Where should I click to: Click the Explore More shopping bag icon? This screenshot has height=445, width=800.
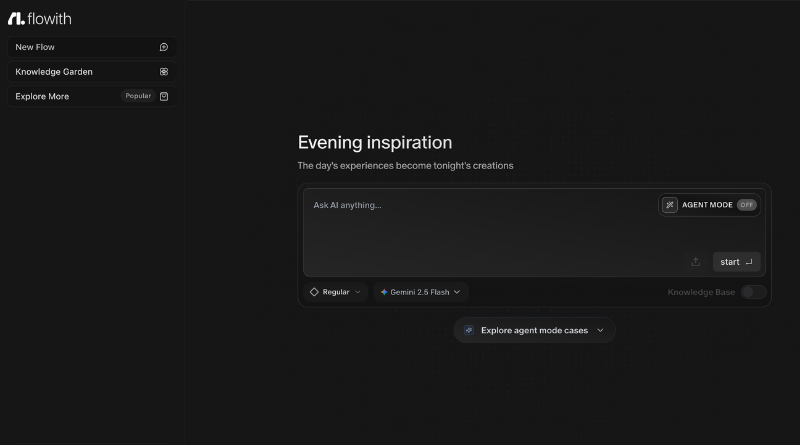pos(164,97)
